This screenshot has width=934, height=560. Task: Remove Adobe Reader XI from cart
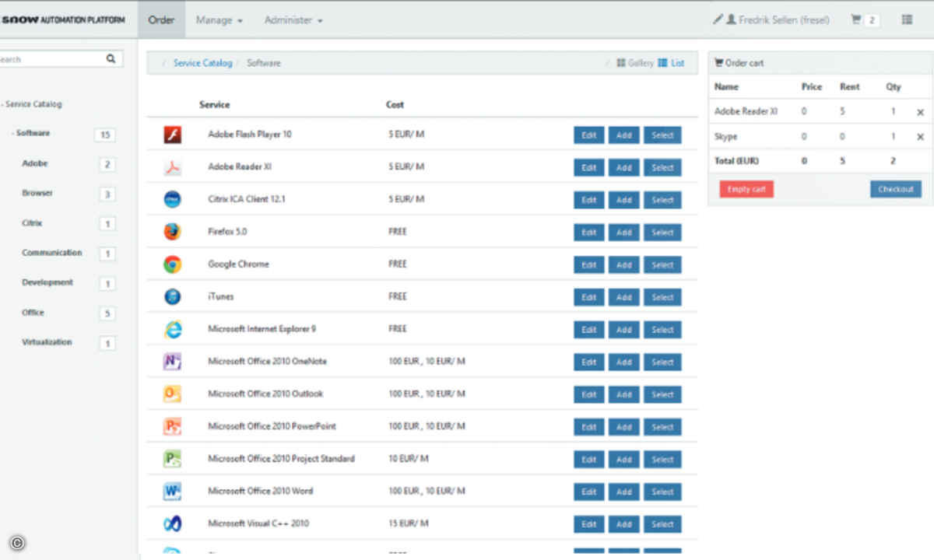920,113
